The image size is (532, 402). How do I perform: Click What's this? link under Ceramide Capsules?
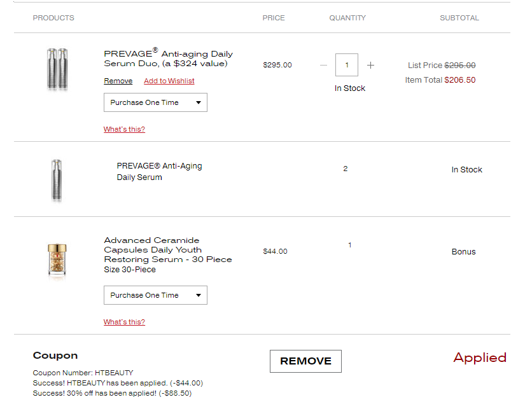124,322
